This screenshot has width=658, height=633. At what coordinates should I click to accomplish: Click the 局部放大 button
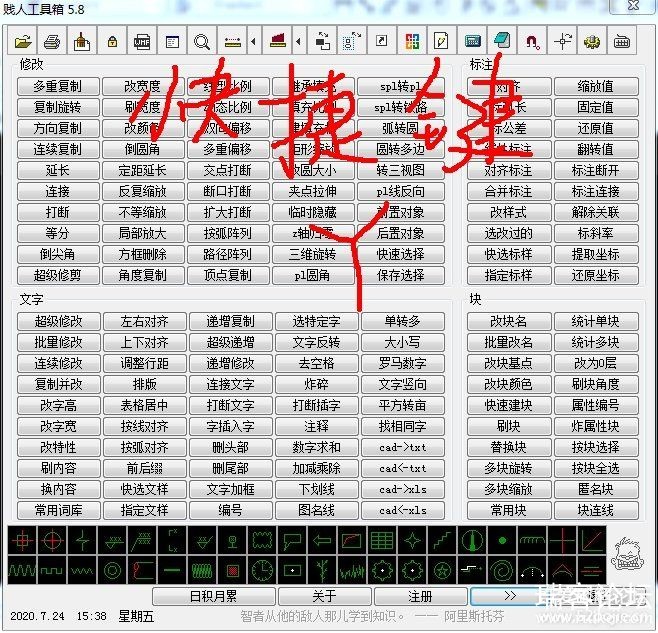click(x=143, y=233)
